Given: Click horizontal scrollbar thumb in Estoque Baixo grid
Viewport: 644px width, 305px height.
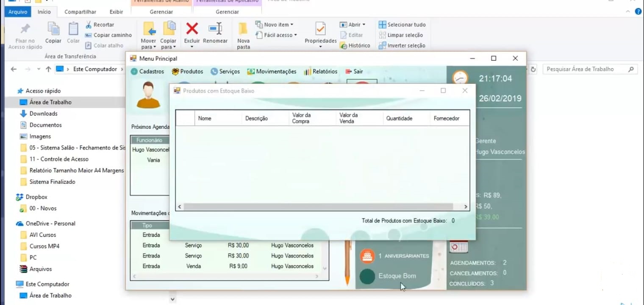Looking at the screenshot, I should 318,207.
